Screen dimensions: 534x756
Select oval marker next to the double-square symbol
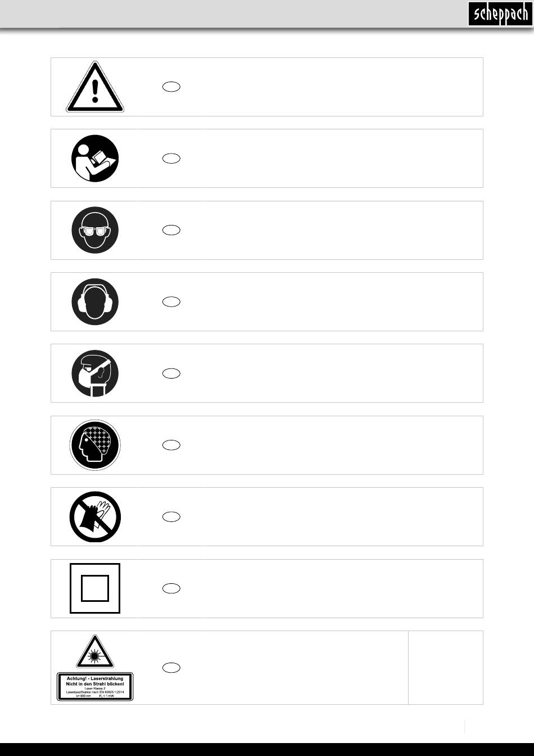171,588
